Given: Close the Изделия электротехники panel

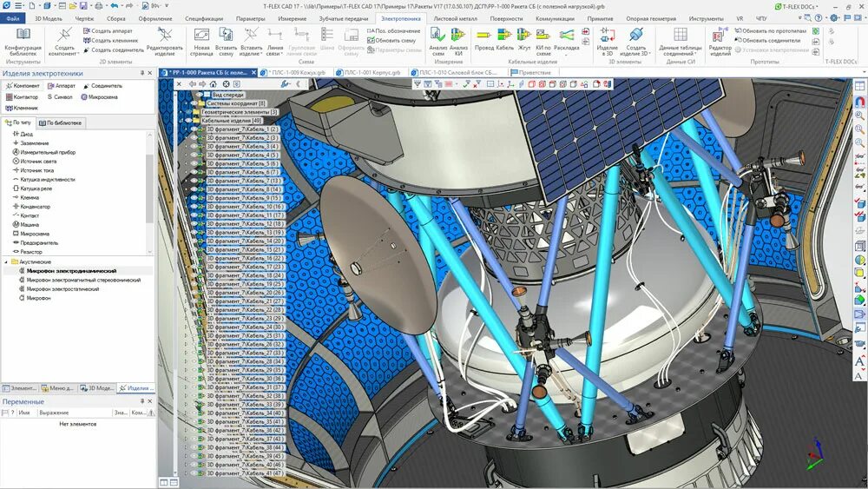Looking at the screenshot, I should tap(150, 73).
